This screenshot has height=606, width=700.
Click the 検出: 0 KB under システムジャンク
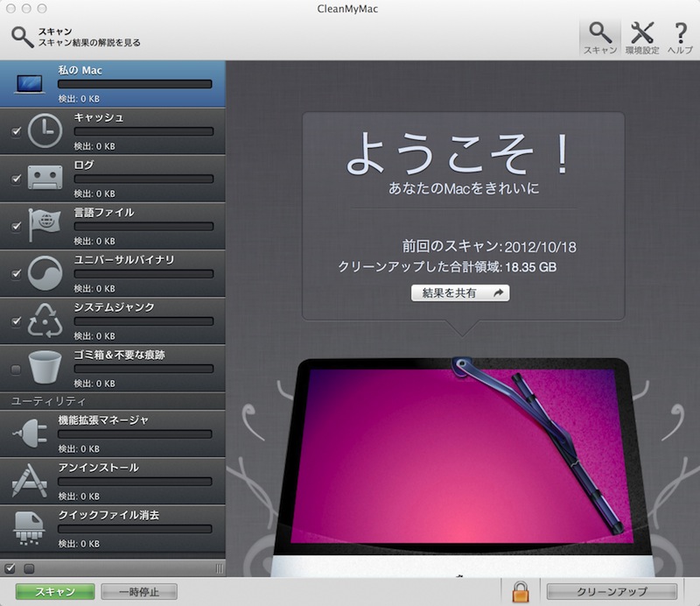tap(94, 336)
